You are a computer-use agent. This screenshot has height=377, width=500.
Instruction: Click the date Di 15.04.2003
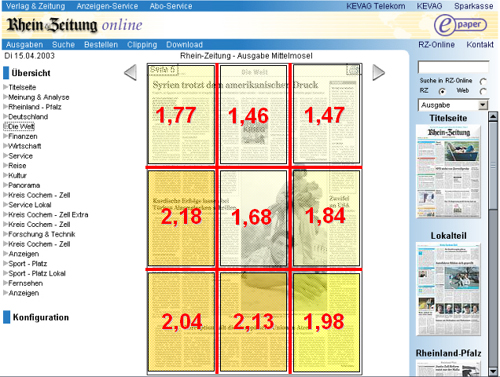click(x=29, y=56)
